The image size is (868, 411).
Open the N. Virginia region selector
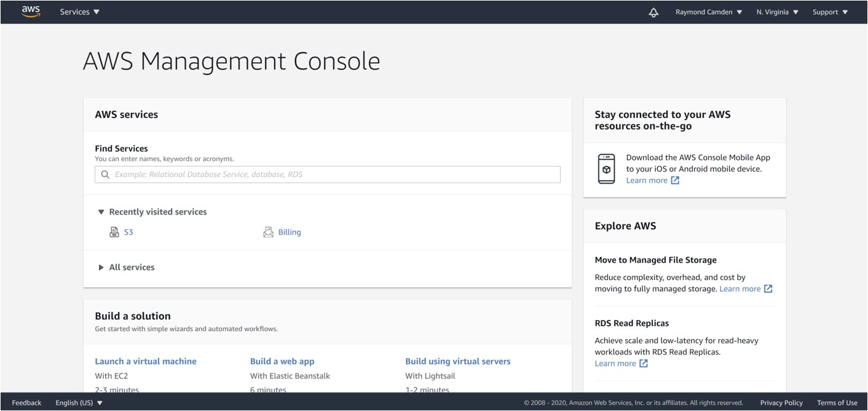tap(778, 12)
